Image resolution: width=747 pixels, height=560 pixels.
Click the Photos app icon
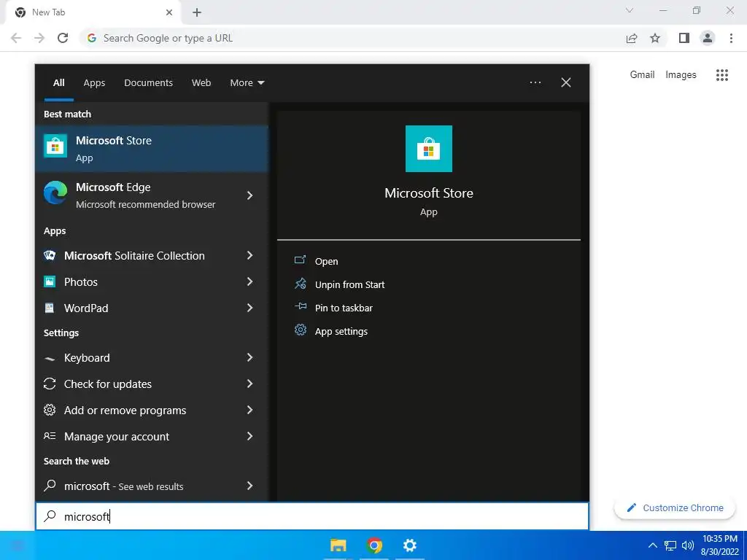[x=50, y=282]
